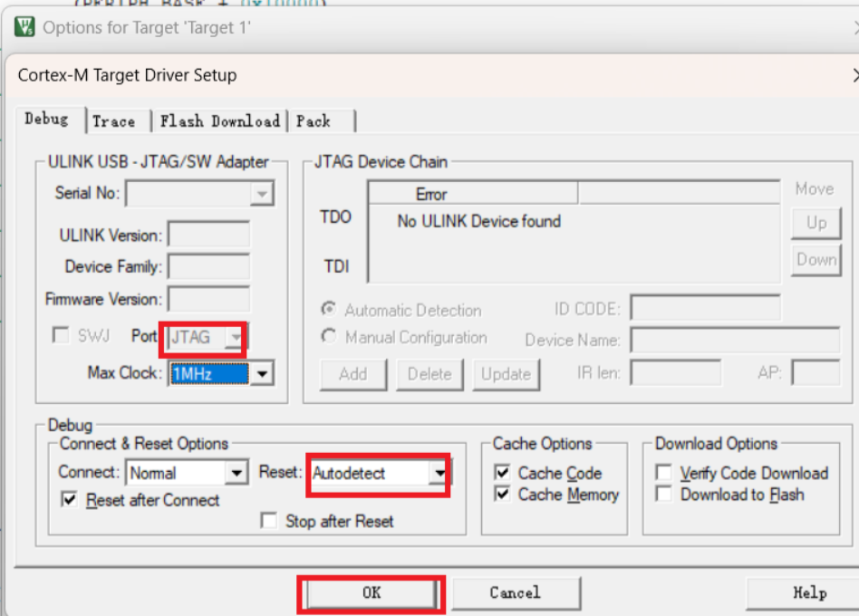The height and width of the screenshot is (616, 859).
Task: Enable Download to Flash checkbox
Action: coord(664,494)
